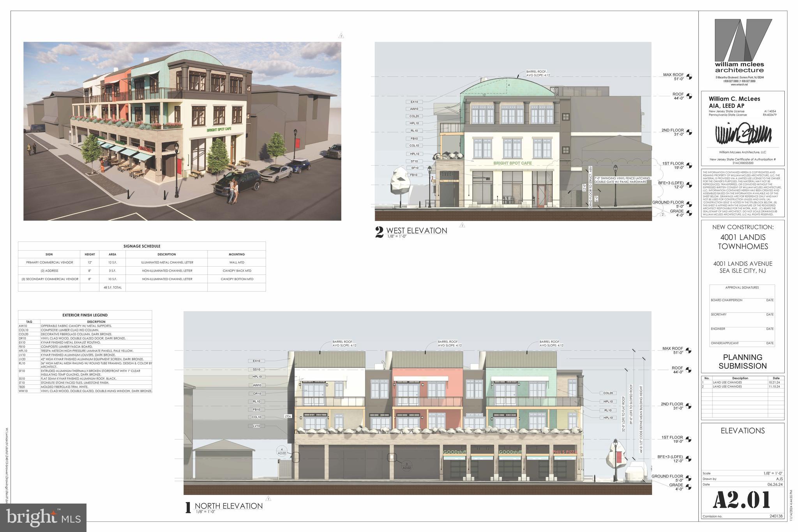The width and height of the screenshot is (798, 532).
Task: Click the Bright MLS watermark logo
Action: 43,518
